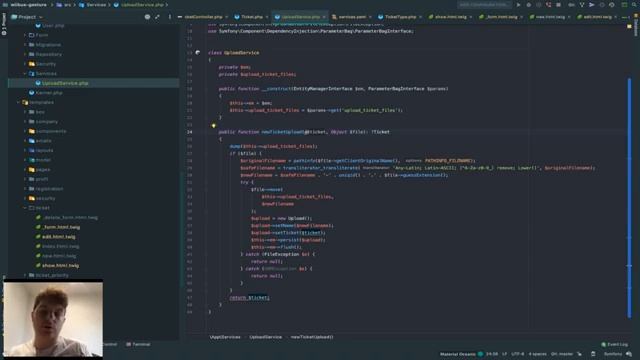This screenshot has height=360, width=640.
Task: Click UploadService breadcrumb below the editor
Action: pyautogui.click(x=265, y=337)
